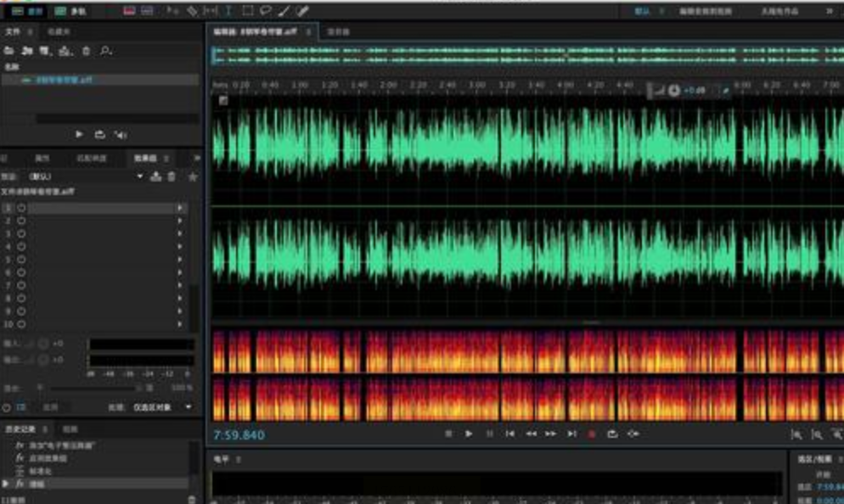Image resolution: width=844 pixels, height=504 pixels.
Task: Click the HUD volume gain knob
Action: coord(673,90)
